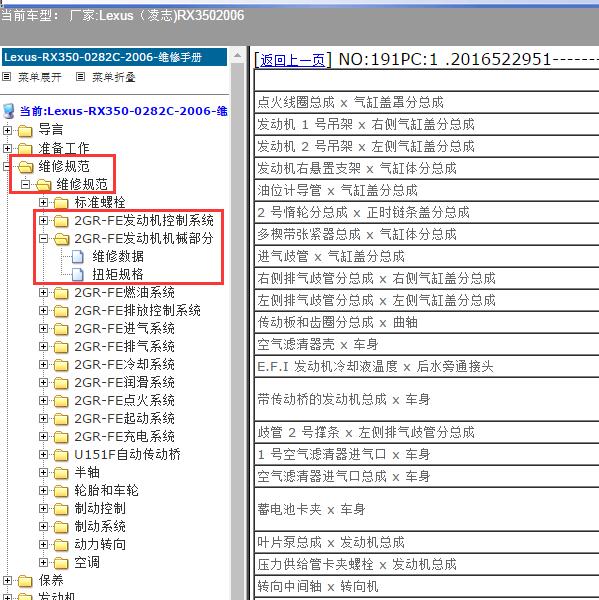Open the 扭矩规格 page
This screenshot has width=599, height=600.
118,274
